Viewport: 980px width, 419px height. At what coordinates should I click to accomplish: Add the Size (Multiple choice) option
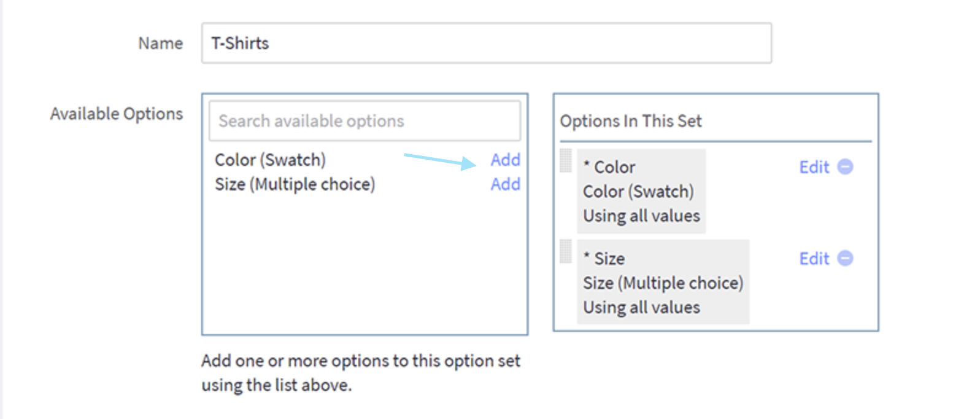coord(505,184)
